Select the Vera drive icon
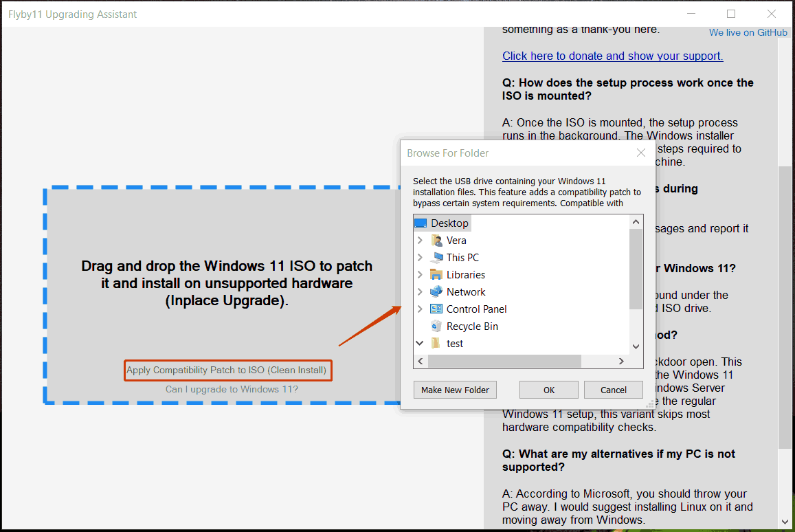The height and width of the screenshot is (532, 795). [437, 240]
